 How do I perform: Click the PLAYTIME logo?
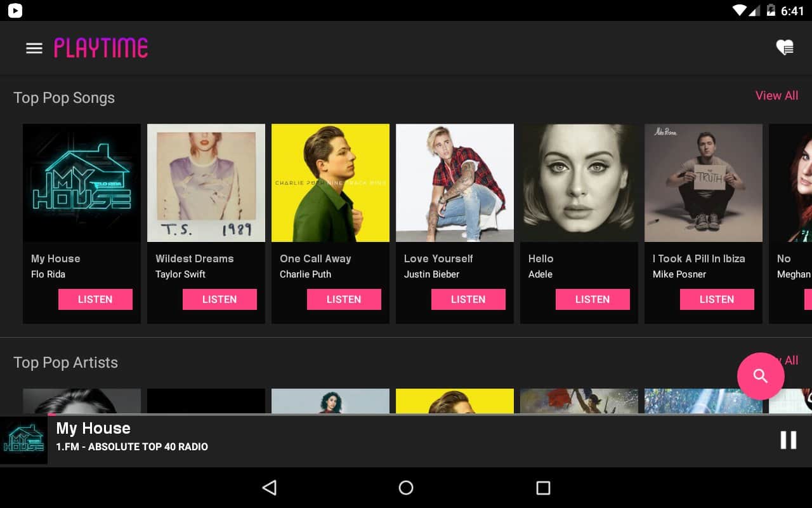[101, 48]
